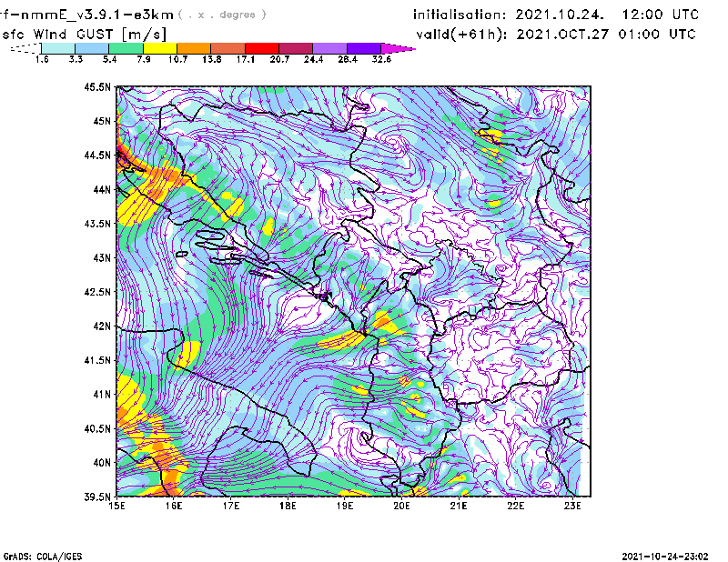Click the '12:00 UTC' initialisation time

[661, 15]
